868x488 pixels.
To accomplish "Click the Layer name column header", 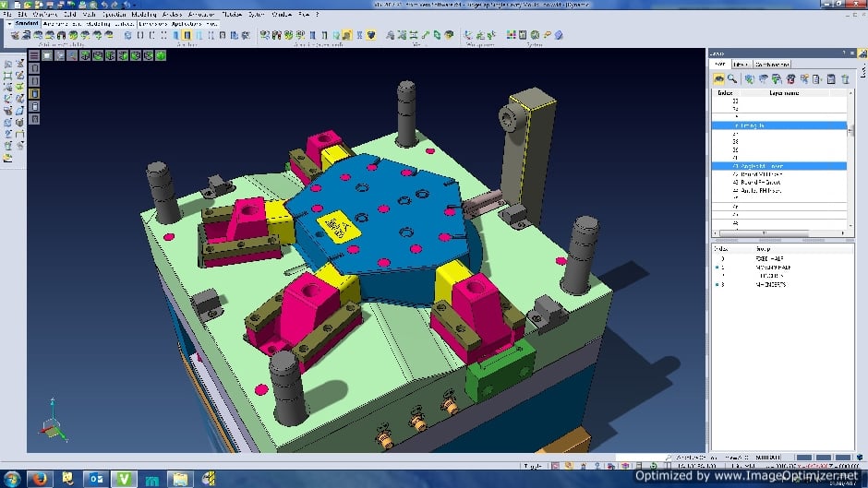I will (785, 93).
